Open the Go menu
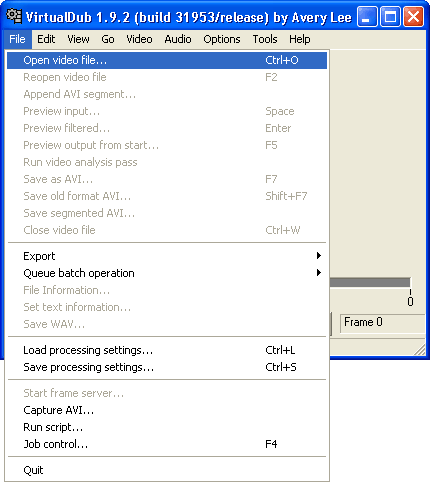 tap(108, 39)
